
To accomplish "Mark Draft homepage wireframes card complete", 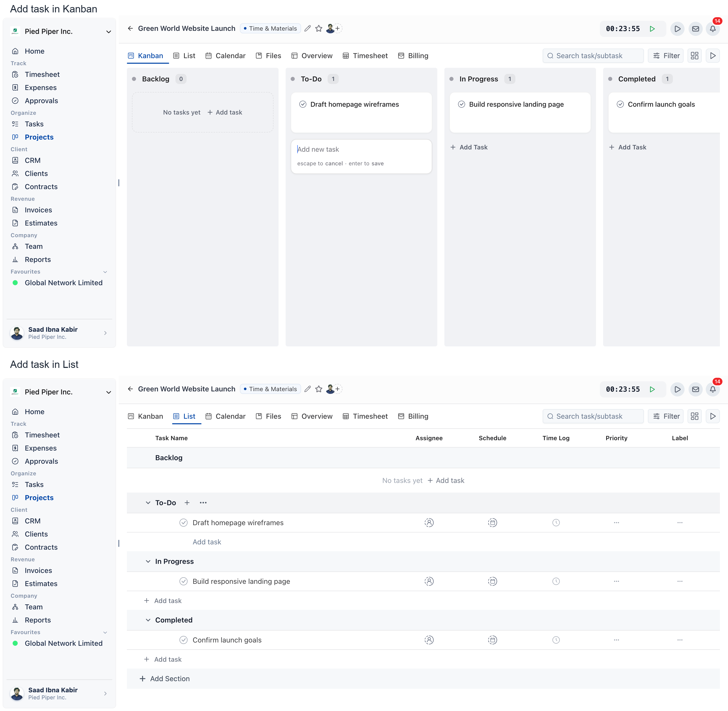I will (x=303, y=104).
